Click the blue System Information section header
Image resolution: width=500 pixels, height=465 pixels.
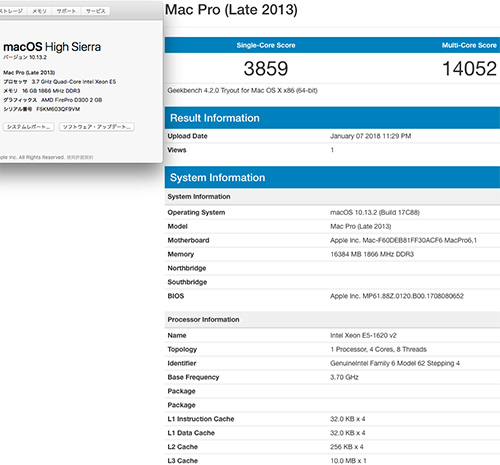[x=332, y=177]
